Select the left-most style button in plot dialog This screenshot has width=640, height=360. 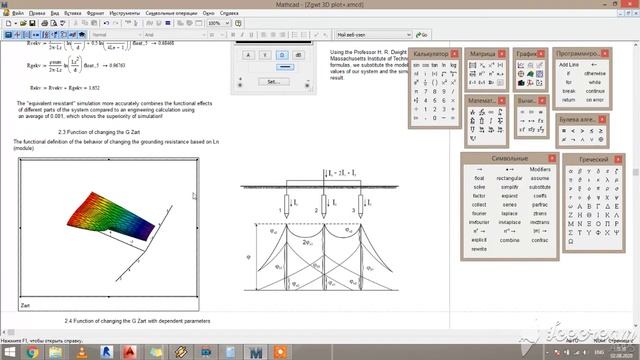[248, 55]
